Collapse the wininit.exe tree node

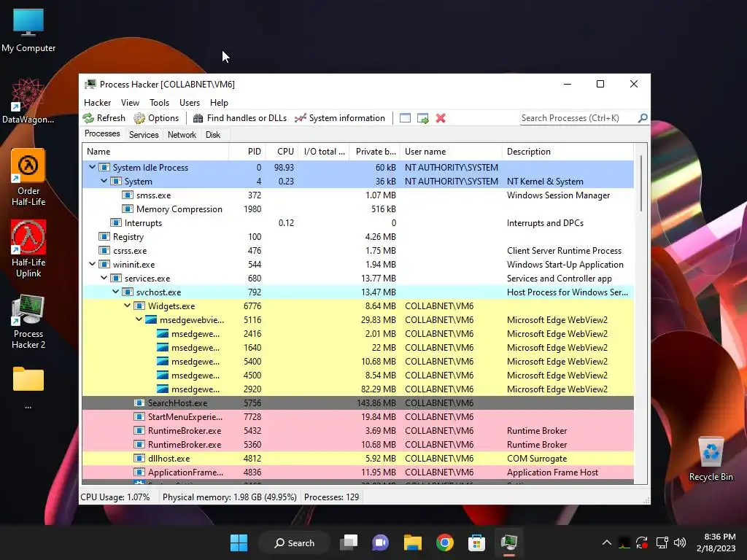(93, 264)
